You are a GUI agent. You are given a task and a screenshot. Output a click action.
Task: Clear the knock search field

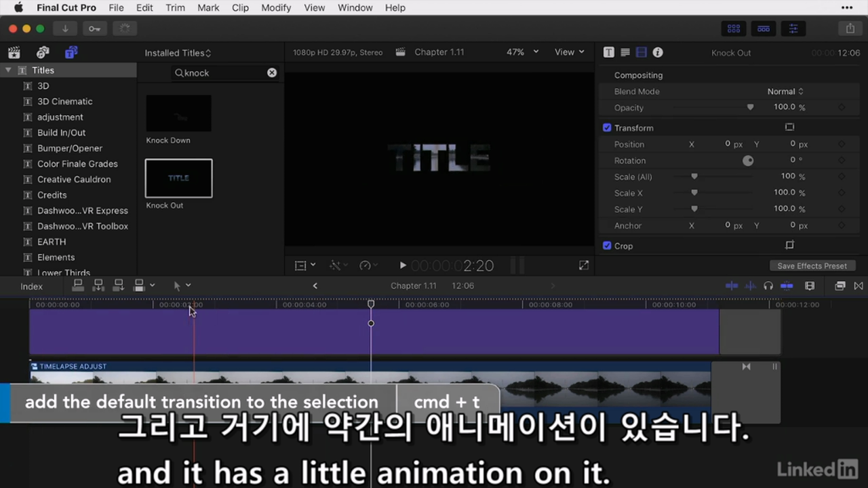272,73
